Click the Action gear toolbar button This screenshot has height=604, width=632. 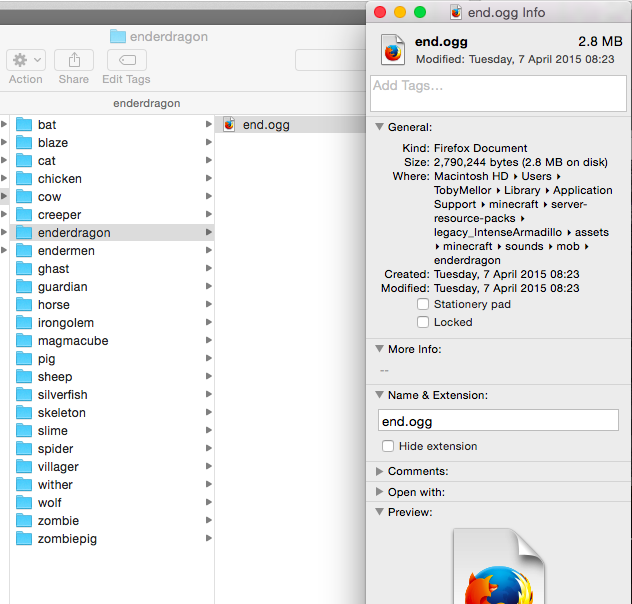pyautogui.click(x=25, y=60)
